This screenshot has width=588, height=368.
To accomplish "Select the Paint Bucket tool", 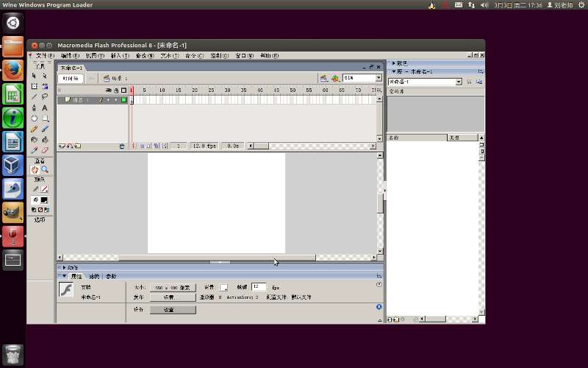I will (45, 140).
